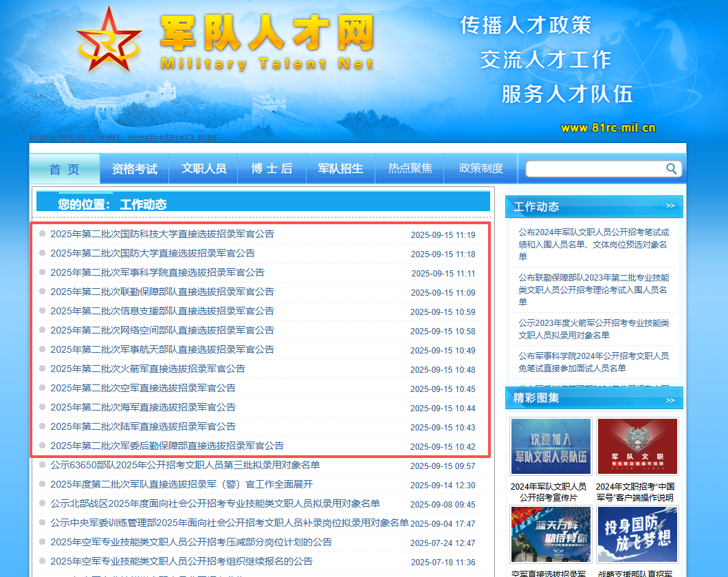Open more 工作动态 via the >> arrow

pyautogui.click(x=670, y=206)
